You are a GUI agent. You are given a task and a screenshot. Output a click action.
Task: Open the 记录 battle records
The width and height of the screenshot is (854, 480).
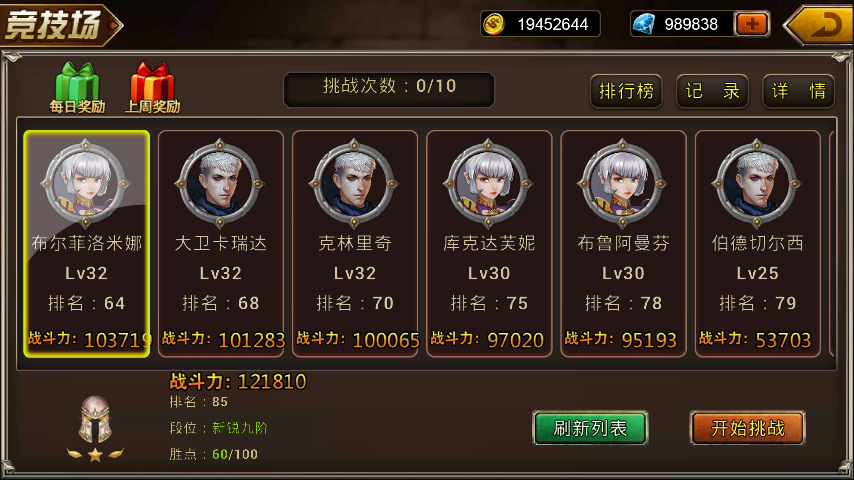712,91
